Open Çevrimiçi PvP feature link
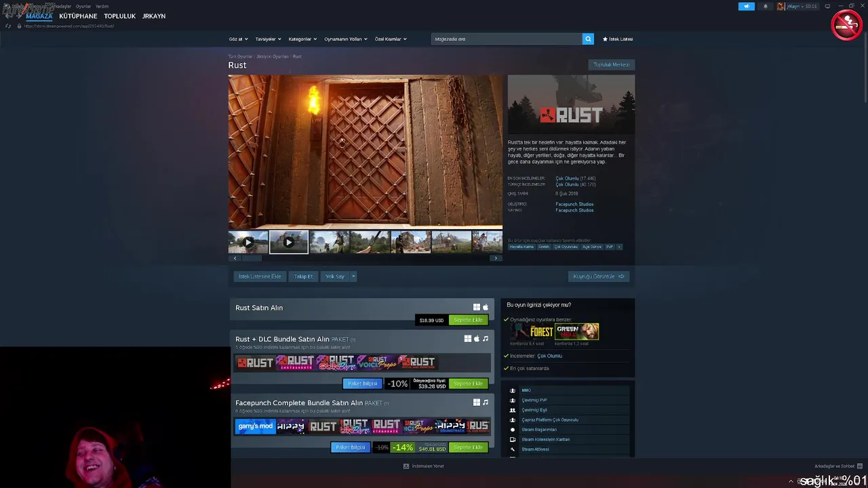 pyautogui.click(x=534, y=400)
